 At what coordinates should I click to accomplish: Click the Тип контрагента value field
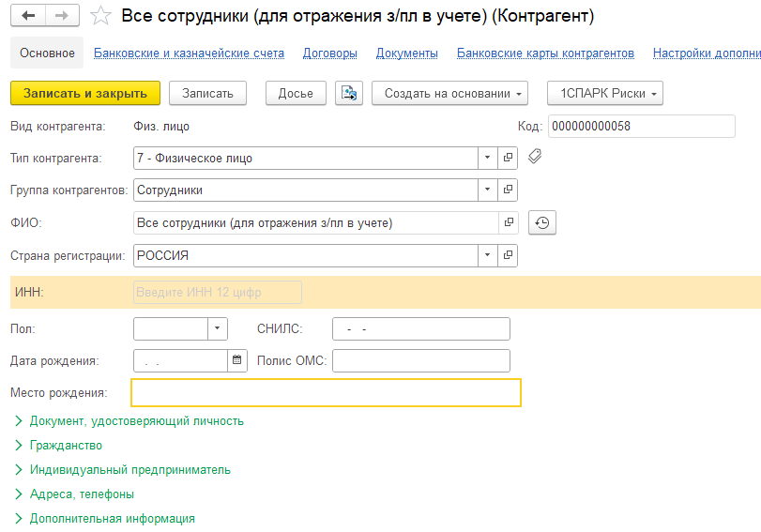point(306,159)
